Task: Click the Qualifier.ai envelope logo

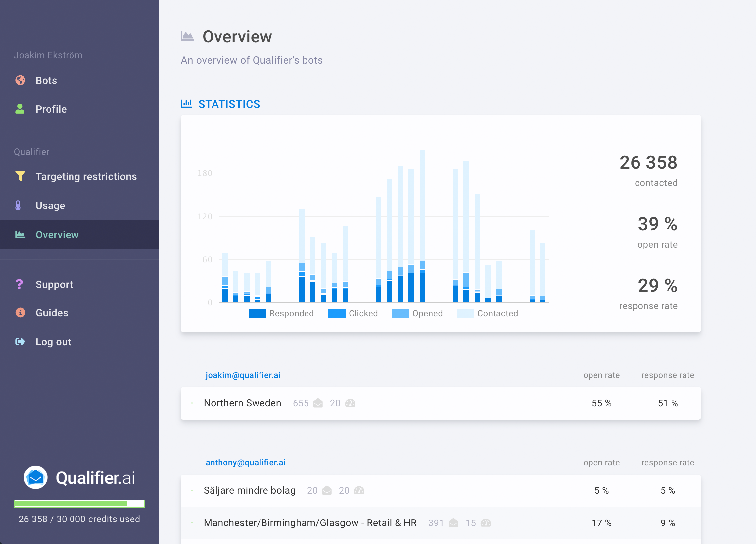Action: pyautogui.click(x=36, y=477)
